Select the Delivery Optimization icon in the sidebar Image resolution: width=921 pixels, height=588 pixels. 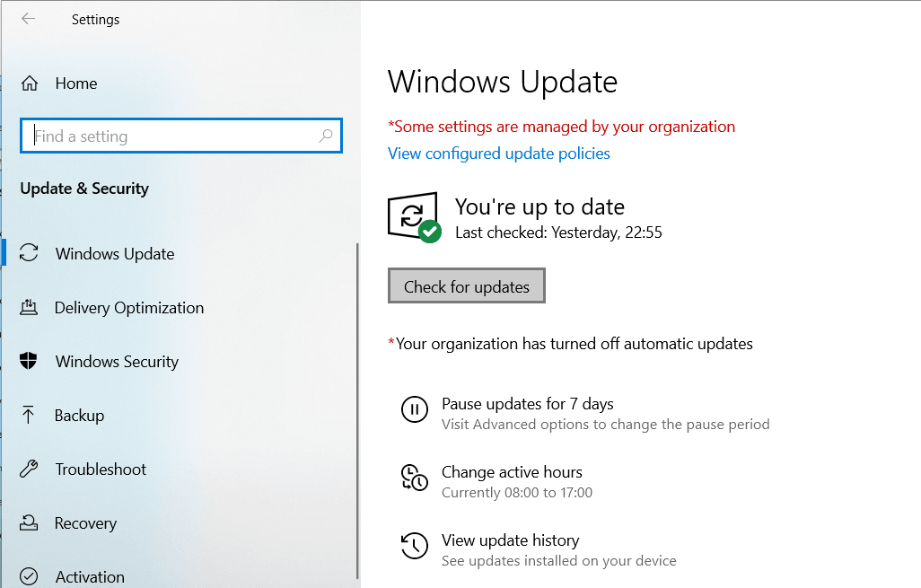coord(30,307)
